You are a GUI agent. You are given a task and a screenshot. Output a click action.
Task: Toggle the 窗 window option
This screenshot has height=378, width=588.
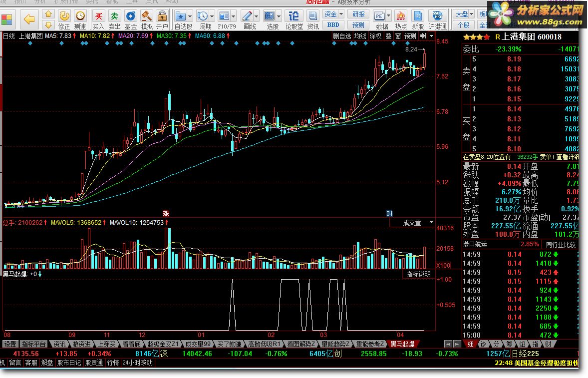coord(398,36)
